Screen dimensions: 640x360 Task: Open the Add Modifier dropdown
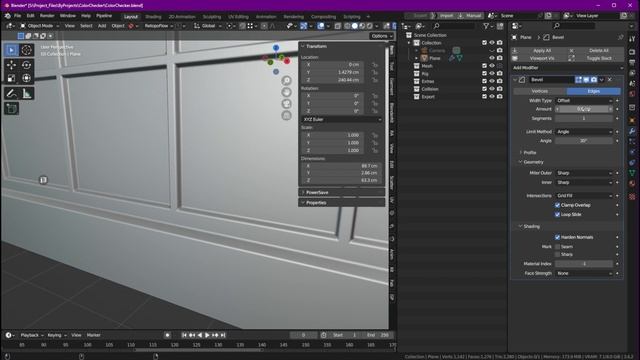click(x=567, y=68)
